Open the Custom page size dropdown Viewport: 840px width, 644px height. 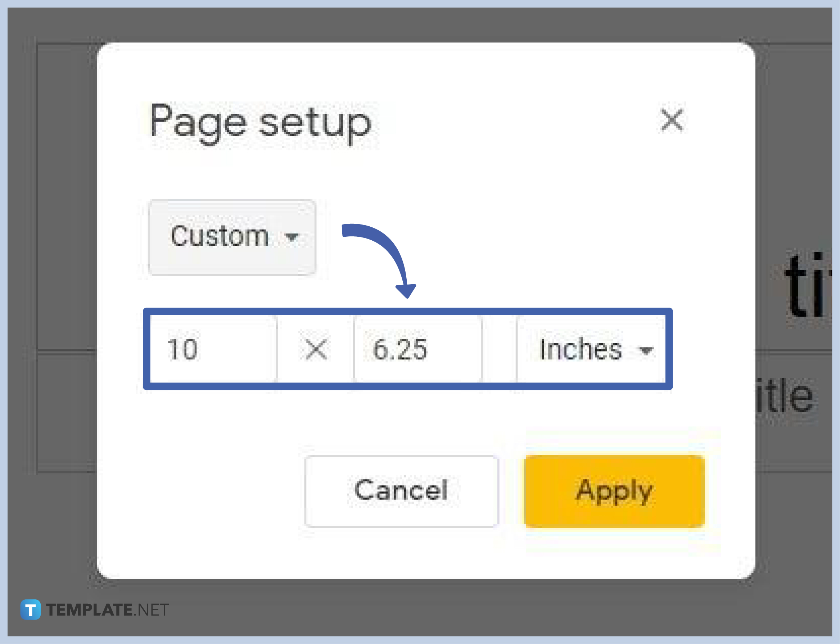[x=232, y=236]
